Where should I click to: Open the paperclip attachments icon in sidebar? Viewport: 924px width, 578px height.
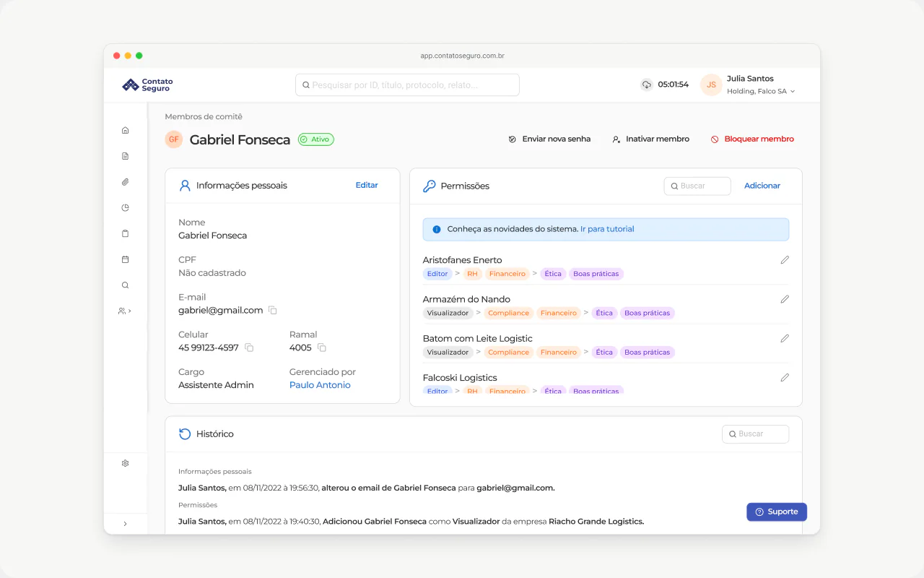pos(125,182)
